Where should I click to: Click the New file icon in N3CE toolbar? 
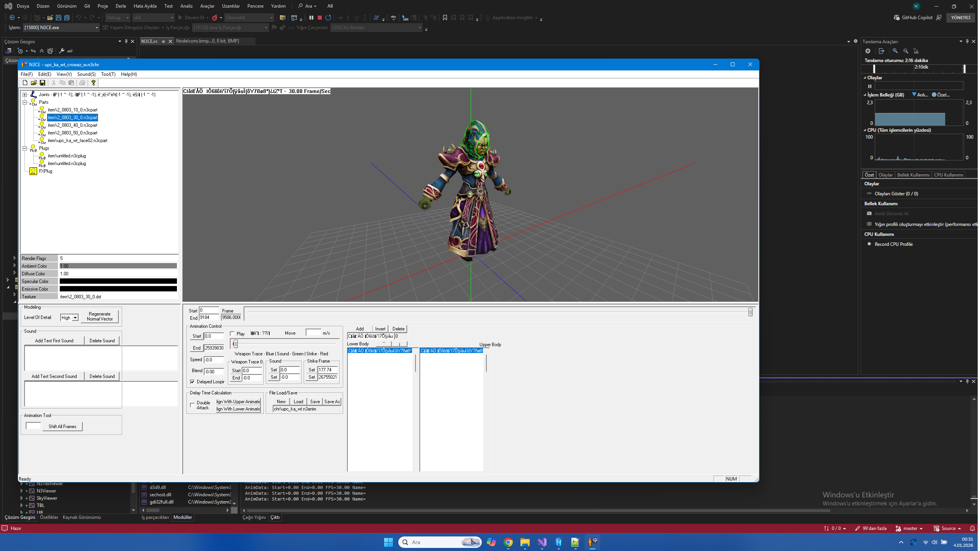point(25,83)
